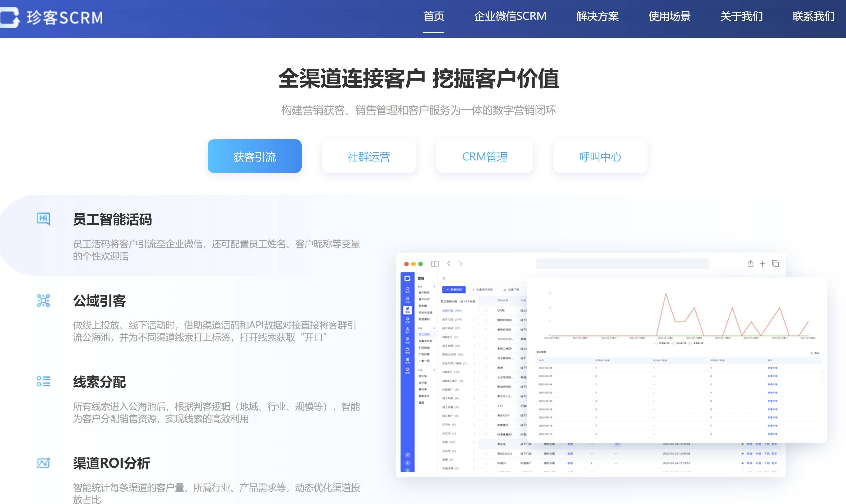Viewport: 846px width, 504px height.
Task: Navigate to 关于我们
Action: (741, 16)
